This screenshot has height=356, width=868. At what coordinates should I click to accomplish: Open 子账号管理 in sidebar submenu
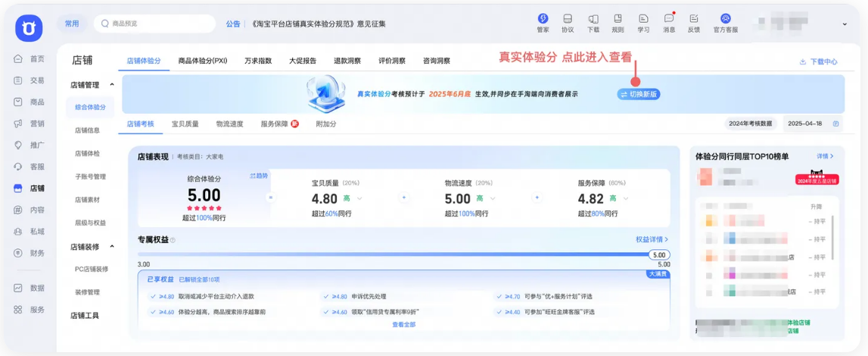coord(90,176)
